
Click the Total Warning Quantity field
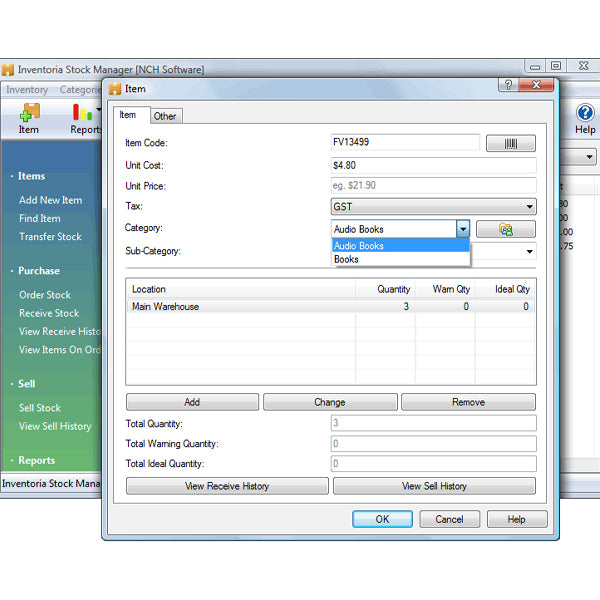(x=433, y=444)
